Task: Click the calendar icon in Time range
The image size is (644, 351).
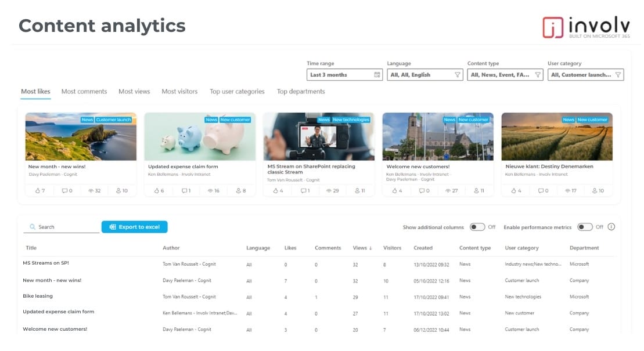Action: coord(377,75)
